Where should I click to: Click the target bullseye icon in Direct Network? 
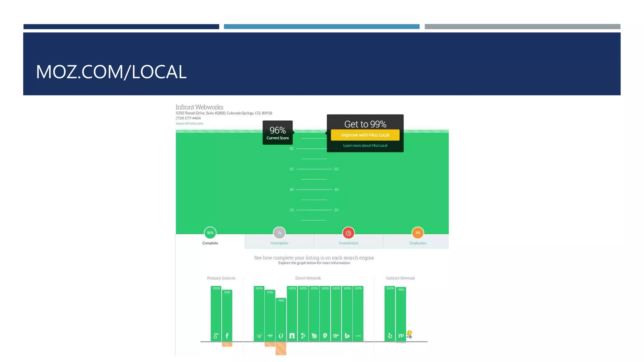tap(314, 336)
